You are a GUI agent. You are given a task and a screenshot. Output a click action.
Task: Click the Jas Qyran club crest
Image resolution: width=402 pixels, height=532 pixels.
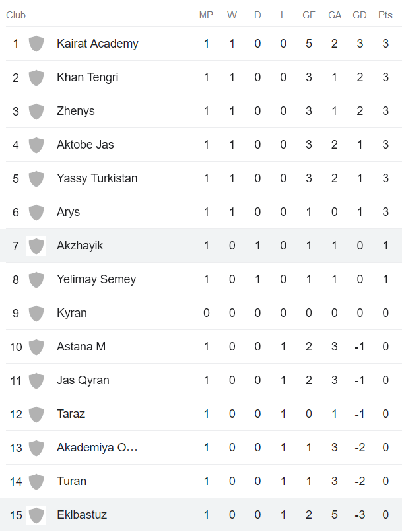pyautogui.click(x=36, y=380)
